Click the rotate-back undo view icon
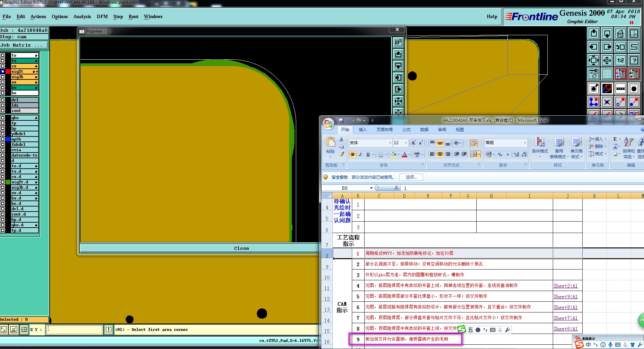The height and width of the screenshot is (349, 644). point(620,47)
